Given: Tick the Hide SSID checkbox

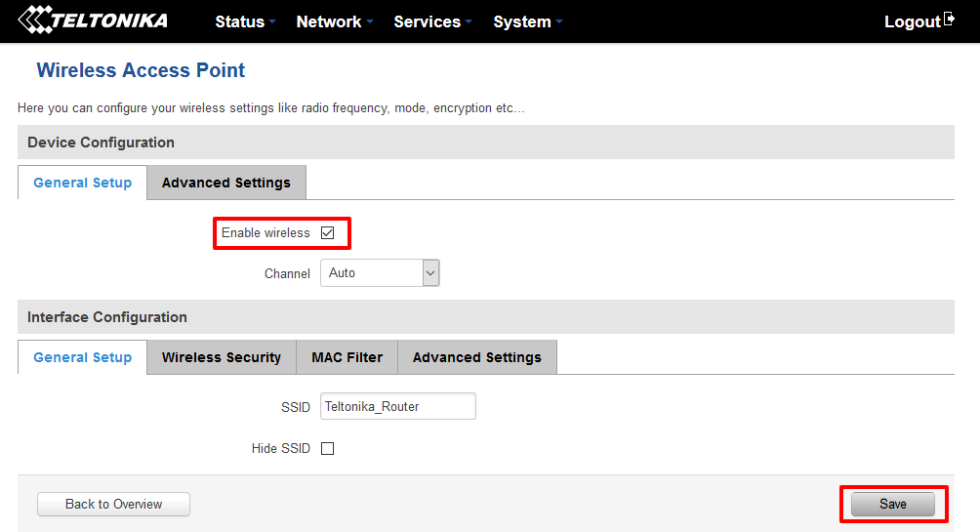Looking at the screenshot, I should 328,449.
